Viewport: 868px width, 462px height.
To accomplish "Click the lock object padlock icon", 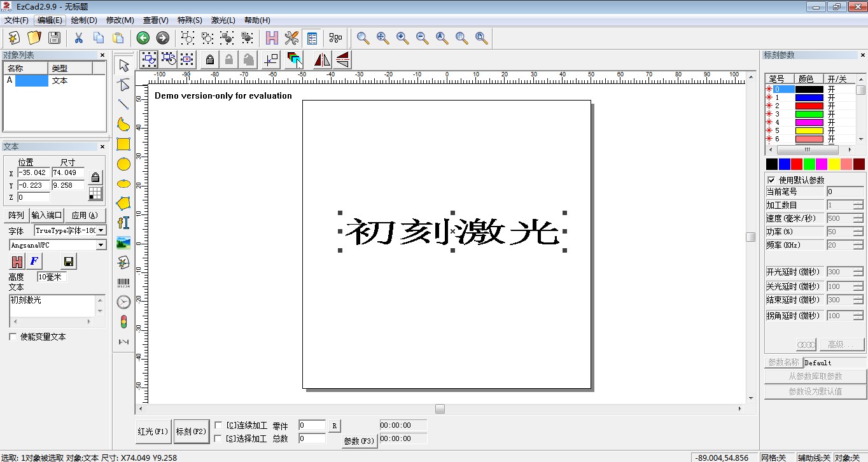I will 209,59.
